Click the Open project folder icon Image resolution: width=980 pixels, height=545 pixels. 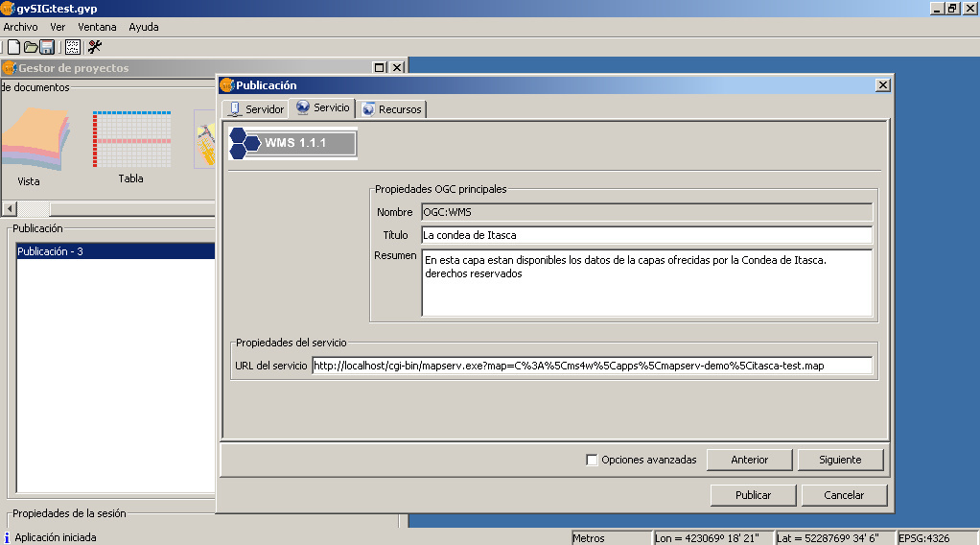(30, 47)
